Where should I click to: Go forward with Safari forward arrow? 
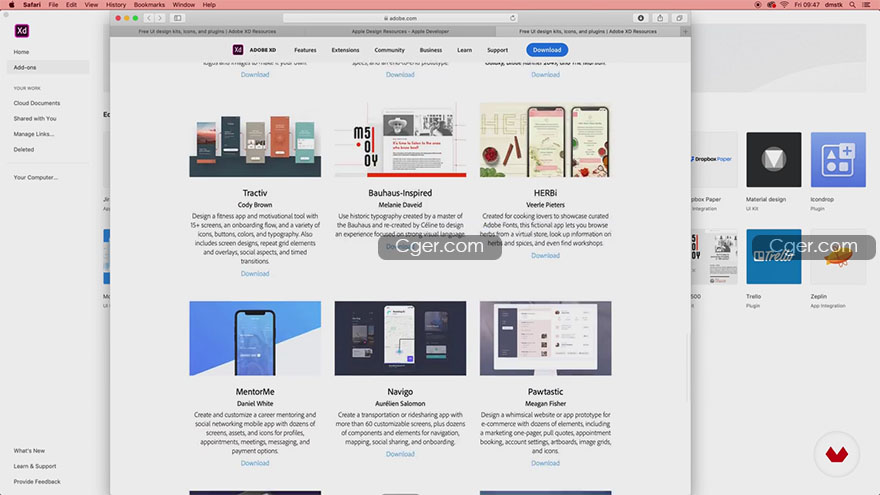click(160, 18)
